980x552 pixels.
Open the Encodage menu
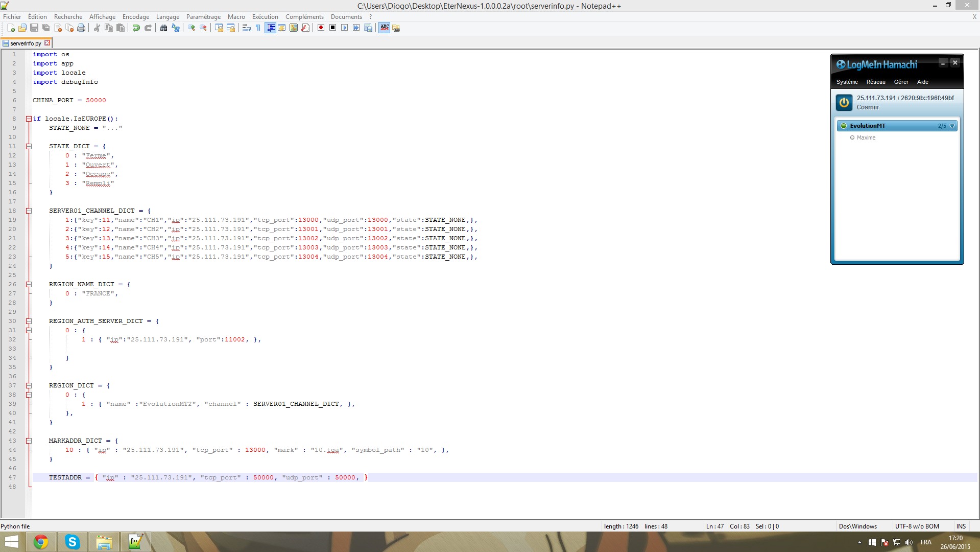(136, 17)
